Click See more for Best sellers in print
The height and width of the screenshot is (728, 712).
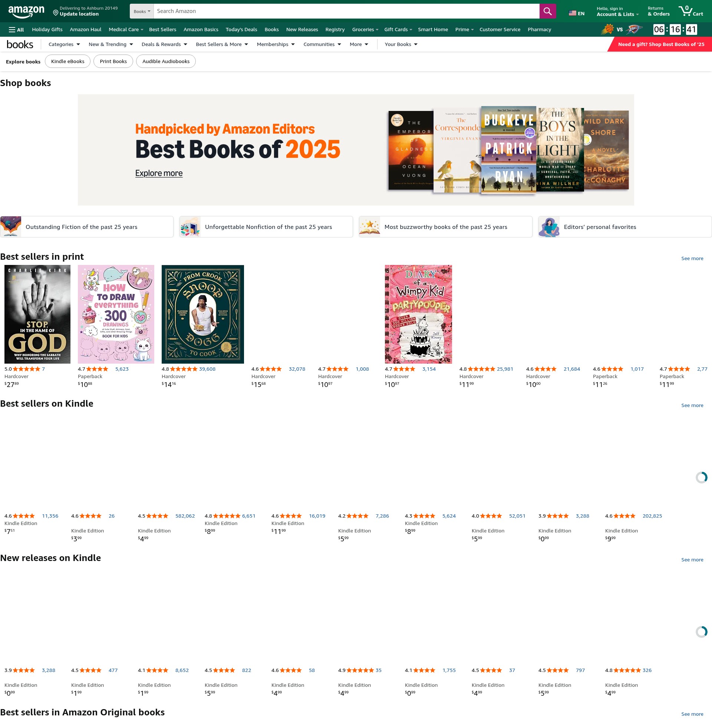tap(692, 259)
